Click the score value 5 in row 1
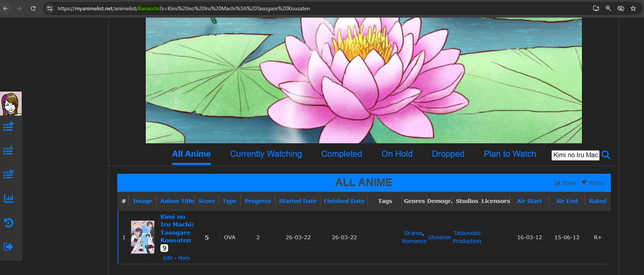Viewport: 644px width, 275px height. coord(206,237)
